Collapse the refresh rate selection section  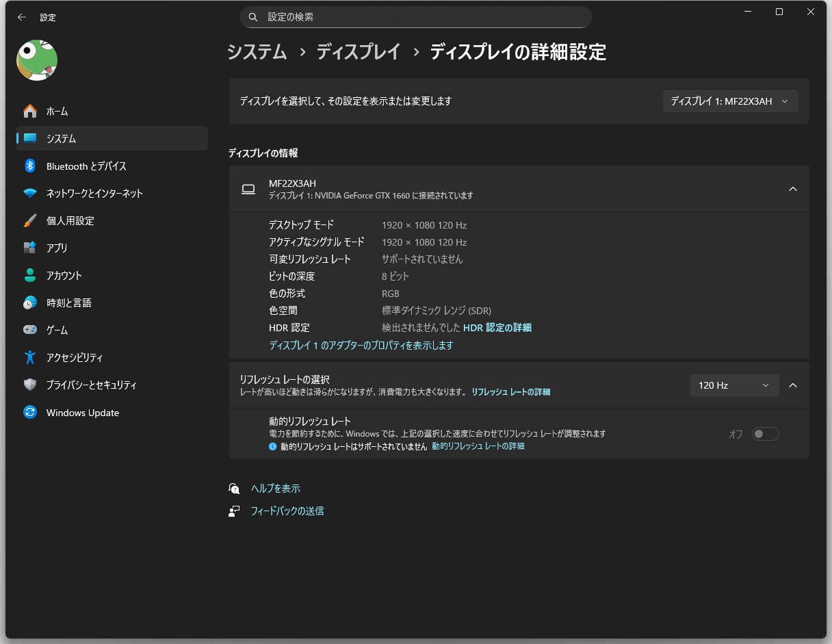[793, 385]
